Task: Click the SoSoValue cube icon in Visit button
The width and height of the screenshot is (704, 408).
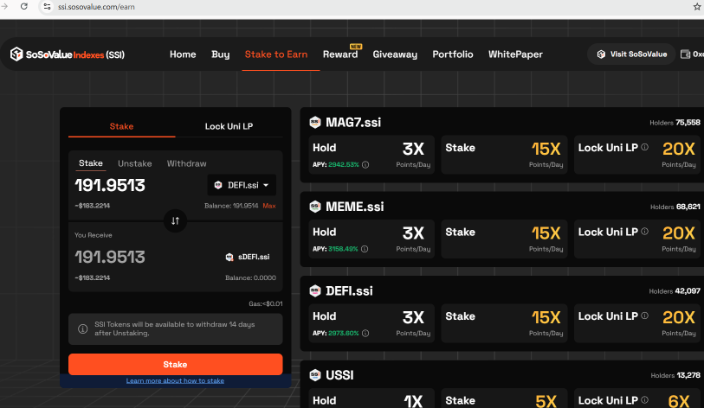Action: [601, 54]
